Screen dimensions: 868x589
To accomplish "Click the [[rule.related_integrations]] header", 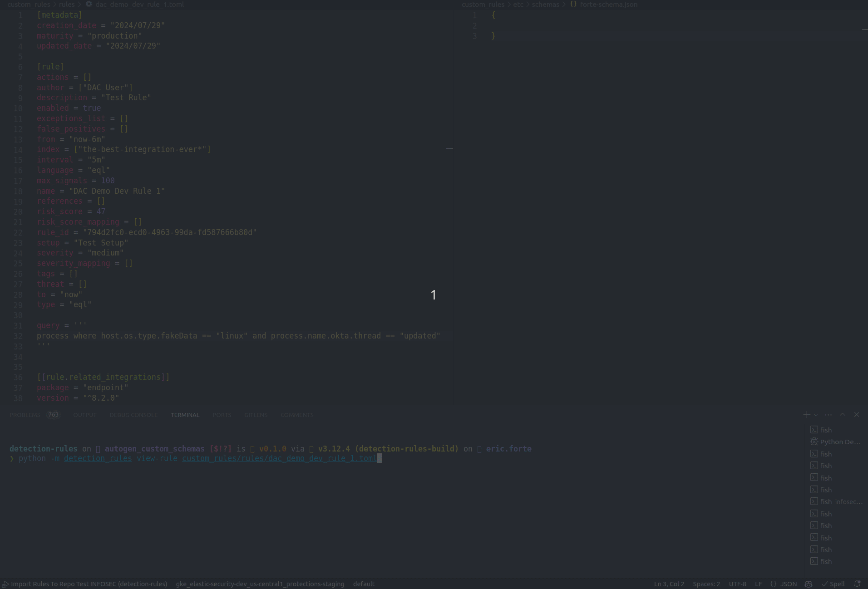I will point(103,377).
